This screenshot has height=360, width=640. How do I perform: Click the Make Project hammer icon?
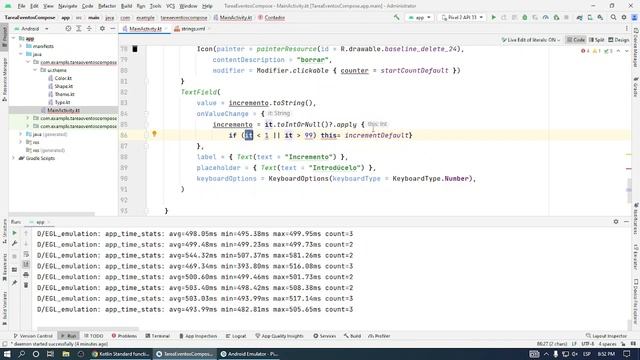396,18
